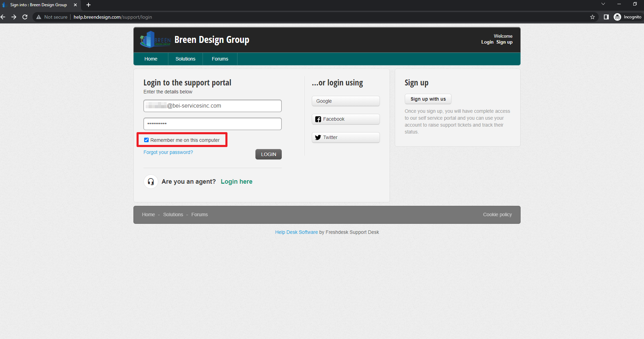Click the password input field

click(x=213, y=124)
